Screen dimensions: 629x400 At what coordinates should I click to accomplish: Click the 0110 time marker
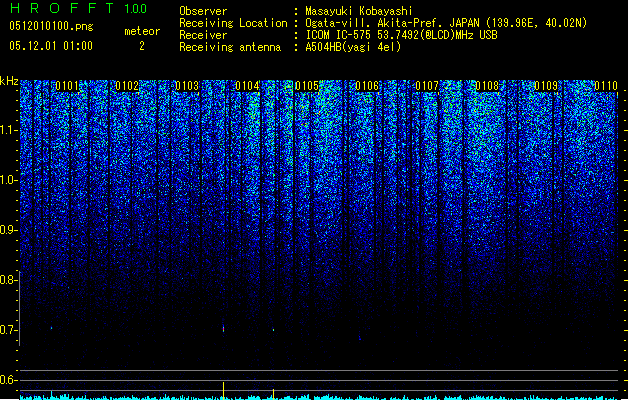click(606, 86)
